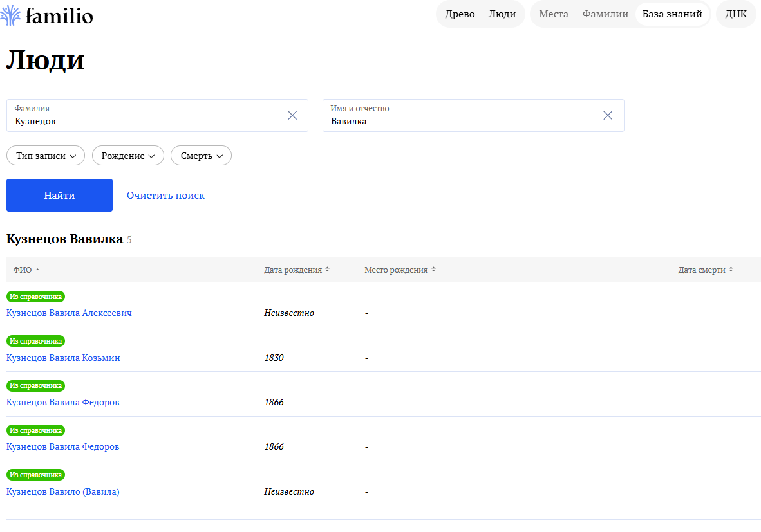Click the familio tree logo icon
Screen dimensions: 761x532
(10, 15)
